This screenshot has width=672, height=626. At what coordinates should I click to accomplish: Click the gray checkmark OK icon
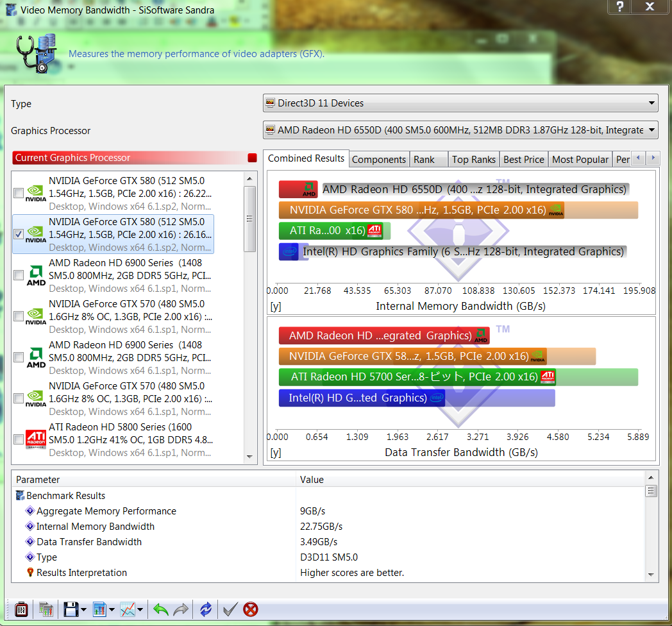coord(230,609)
